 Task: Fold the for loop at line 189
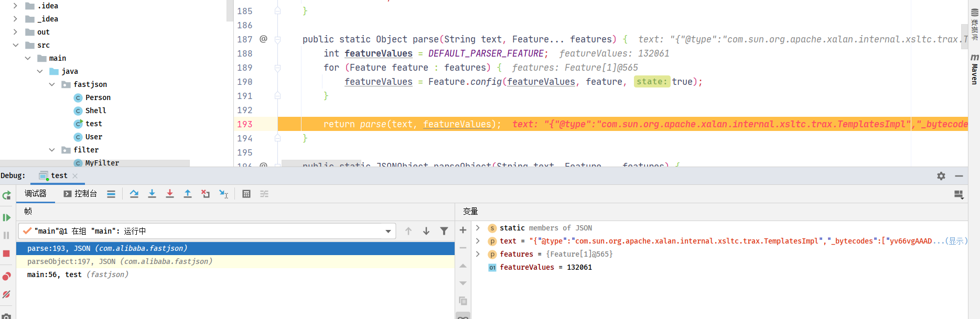point(278,68)
